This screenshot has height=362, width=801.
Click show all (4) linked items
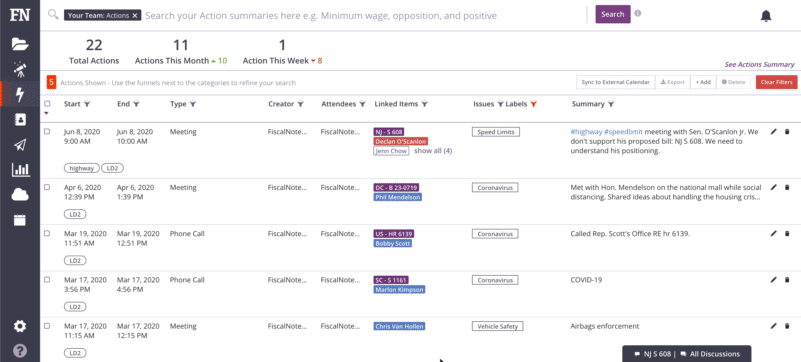[x=433, y=151]
